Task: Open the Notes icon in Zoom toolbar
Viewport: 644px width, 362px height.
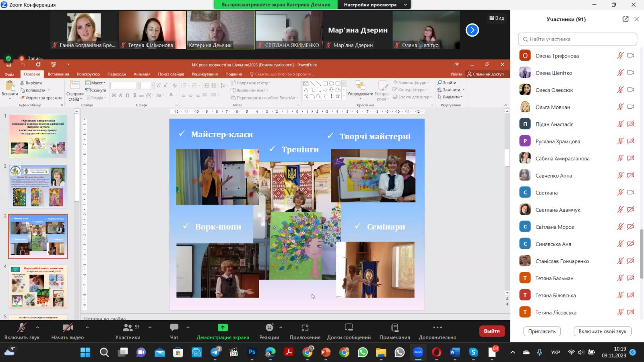Action: click(394, 328)
